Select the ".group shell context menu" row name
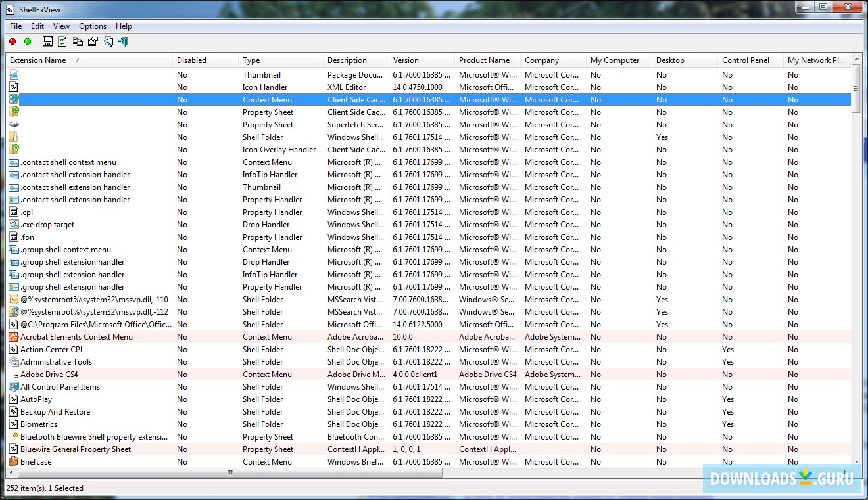This screenshot has width=868, height=500. [x=66, y=250]
